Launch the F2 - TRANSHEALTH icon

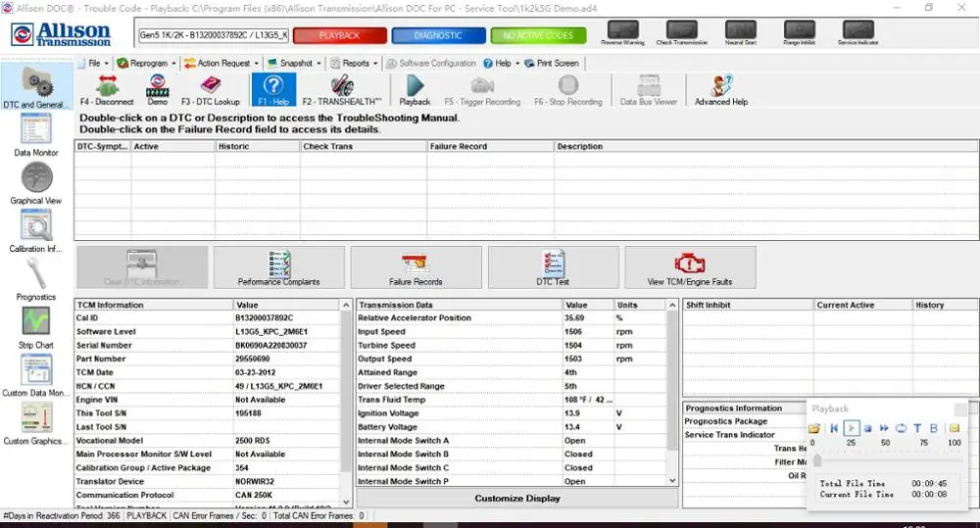[341, 90]
